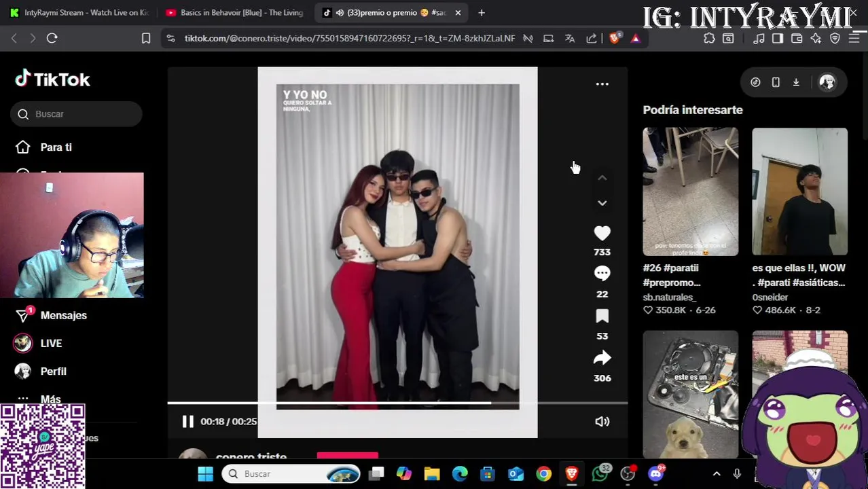
Task: Open the #26 #paratii suggested video thumbnail
Action: coord(690,192)
